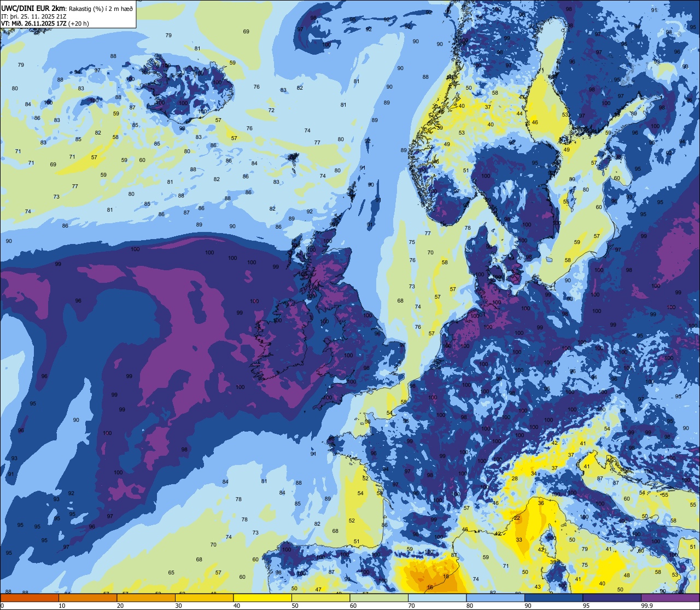Click the 99.9 tick label on the color scale
The height and width of the screenshot is (610, 700).
pyautogui.click(x=646, y=606)
